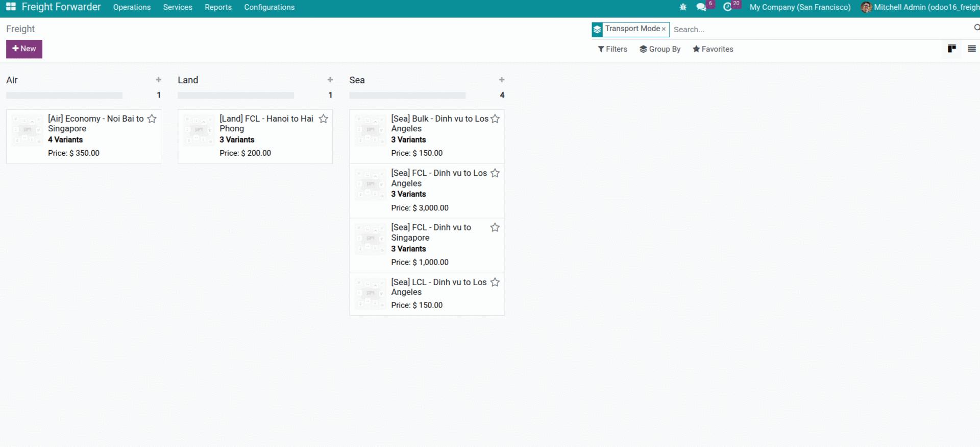The width and height of the screenshot is (980, 447).
Task: Switch to Kanban view
Action: (951, 49)
